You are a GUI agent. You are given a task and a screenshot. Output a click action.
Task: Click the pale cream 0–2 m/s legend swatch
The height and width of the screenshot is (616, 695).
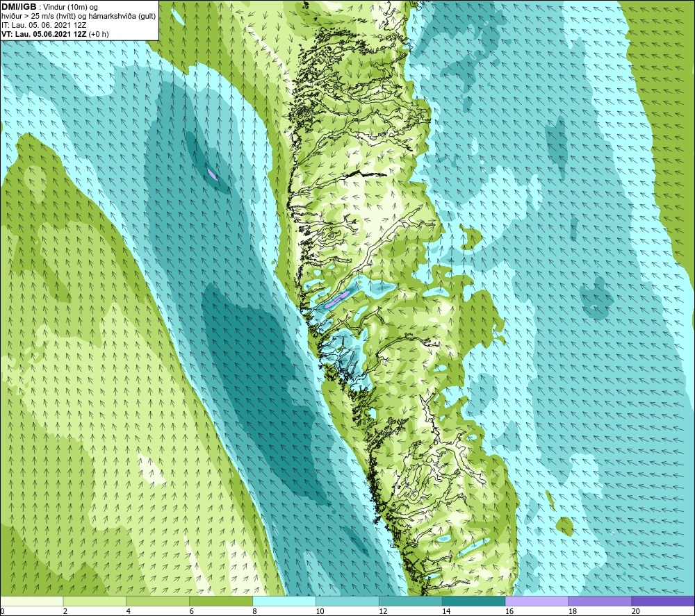click(31, 601)
